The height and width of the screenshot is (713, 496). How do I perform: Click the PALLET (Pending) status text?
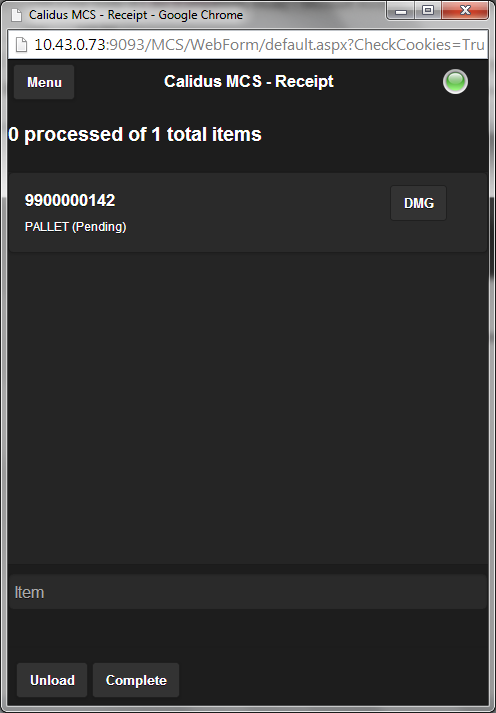pyautogui.click(x=75, y=226)
